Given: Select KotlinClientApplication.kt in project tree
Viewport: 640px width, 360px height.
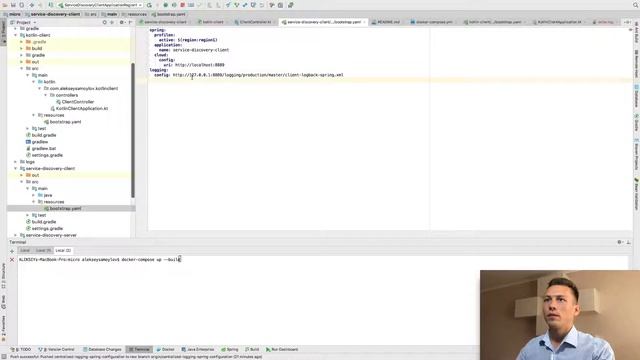Looking at the screenshot, I should pos(79,109).
